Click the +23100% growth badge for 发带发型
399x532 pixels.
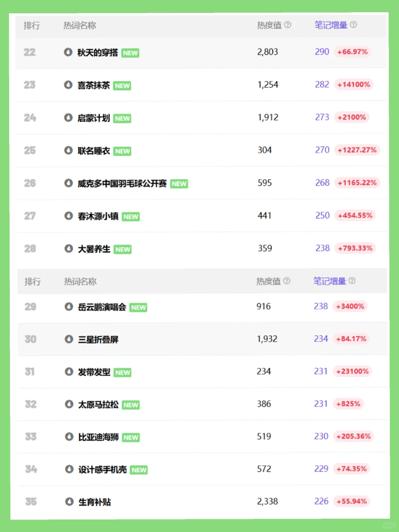pos(352,371)
